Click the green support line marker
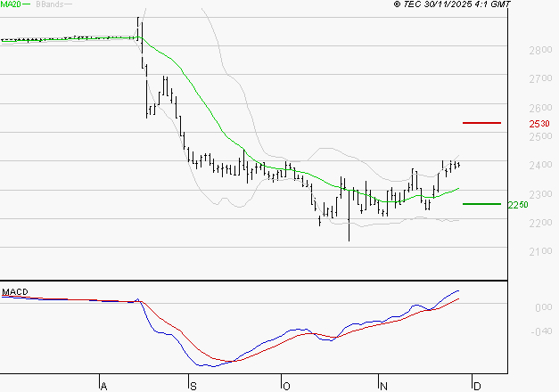This screenshot has height=392, width=559. [481, 204]
